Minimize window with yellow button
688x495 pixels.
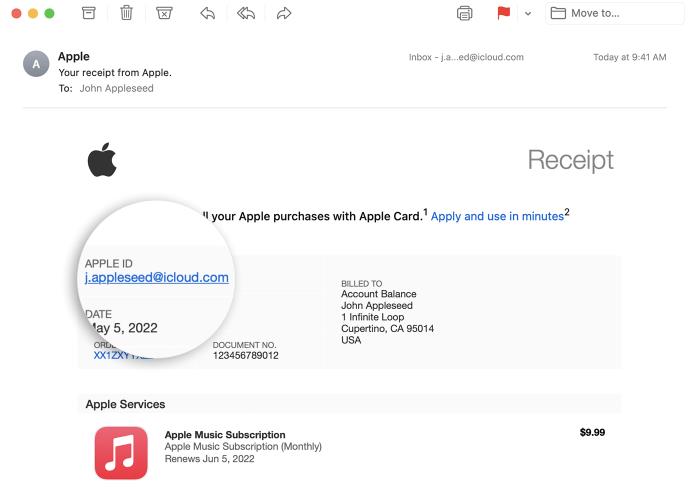click(x=33, y=14)
